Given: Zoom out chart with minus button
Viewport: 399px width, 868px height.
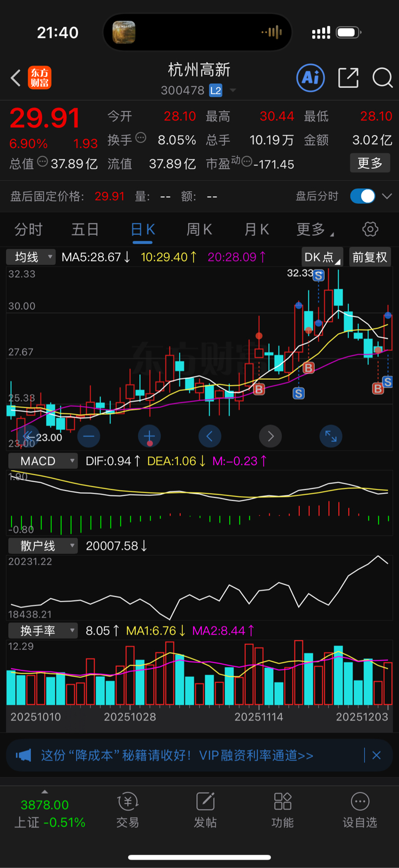Looking at the screenshot, I should click(x=89, y=436).
